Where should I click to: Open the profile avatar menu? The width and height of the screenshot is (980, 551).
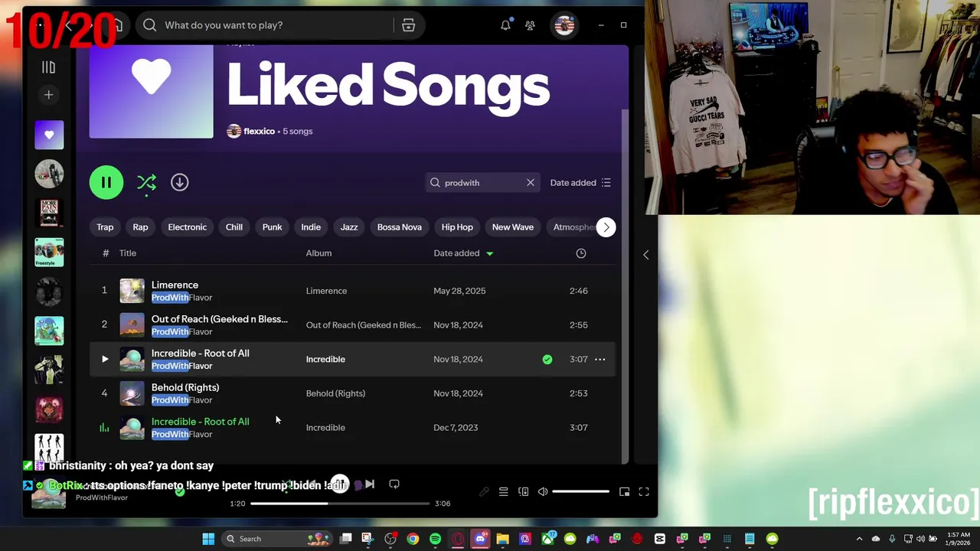click(x=564, y=25)
